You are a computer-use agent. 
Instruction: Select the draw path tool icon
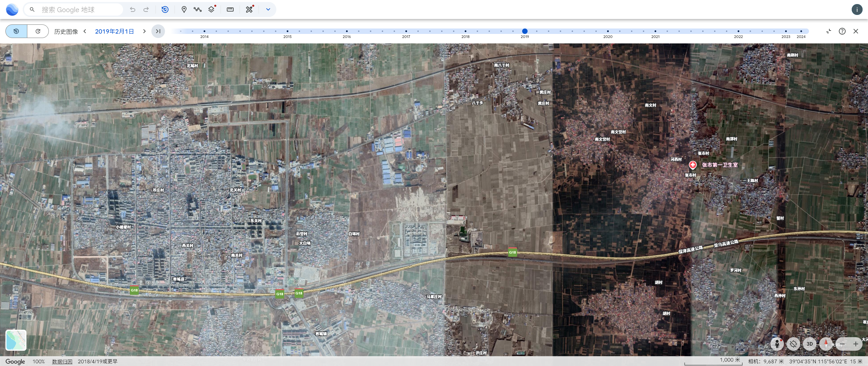(197, 9)
